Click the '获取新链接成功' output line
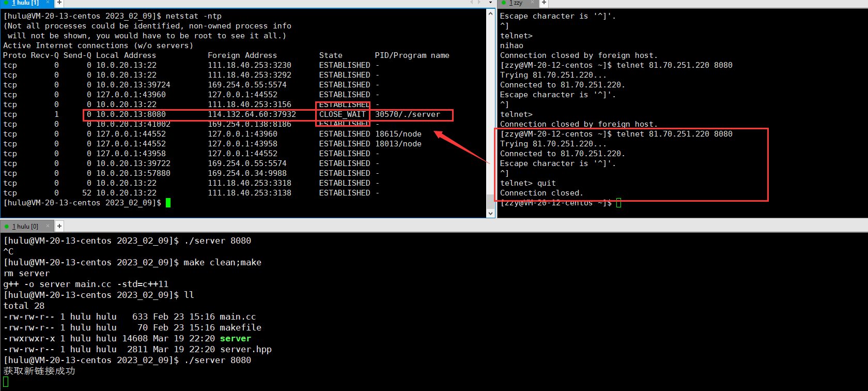Viewport: 868px width, 391px height. 39,371
